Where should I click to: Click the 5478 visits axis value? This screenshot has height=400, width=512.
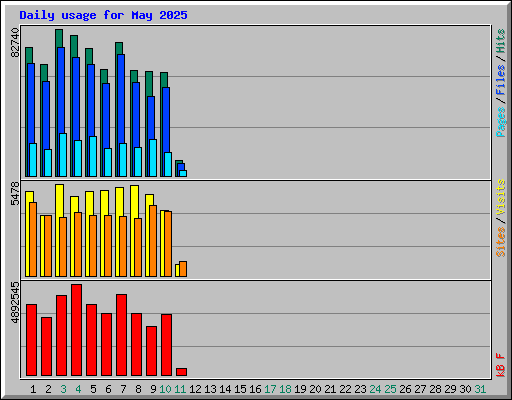pos(15,194)
